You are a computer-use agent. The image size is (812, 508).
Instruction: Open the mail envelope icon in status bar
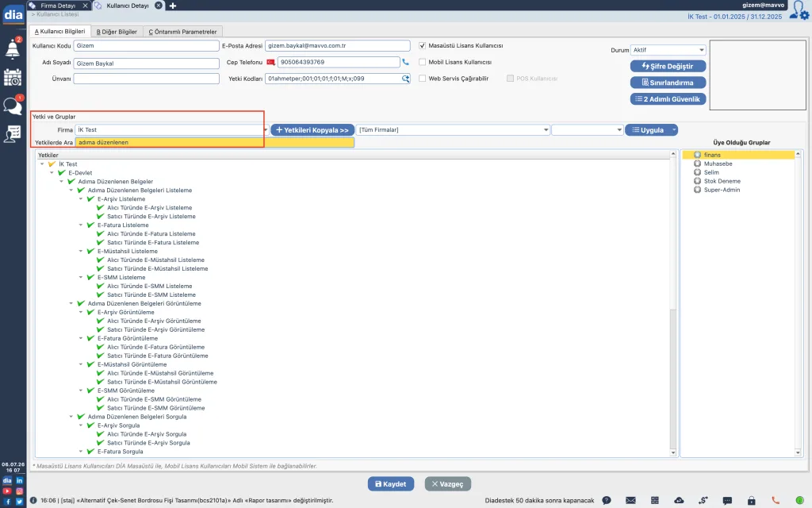click(630, 500)
